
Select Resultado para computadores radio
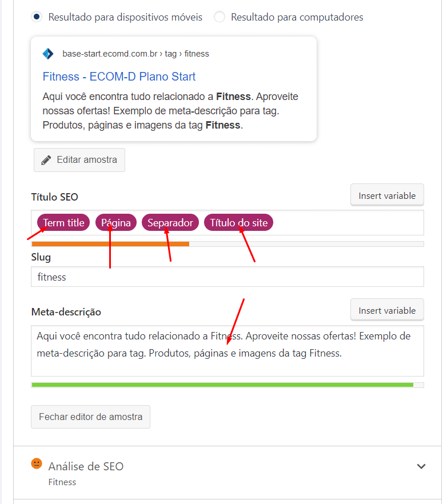219,17
